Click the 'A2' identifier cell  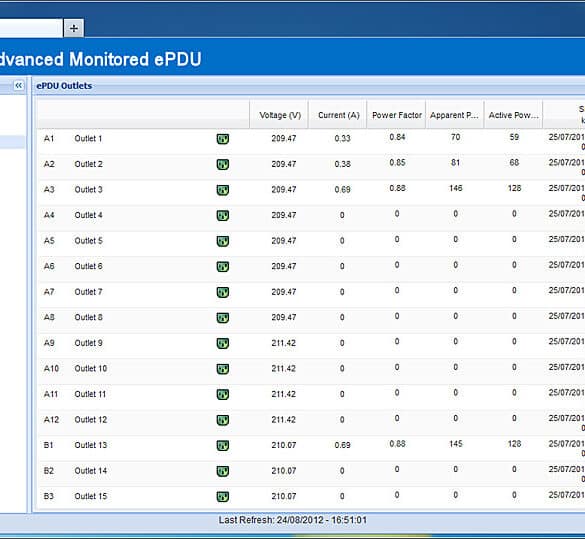[49, 164]
